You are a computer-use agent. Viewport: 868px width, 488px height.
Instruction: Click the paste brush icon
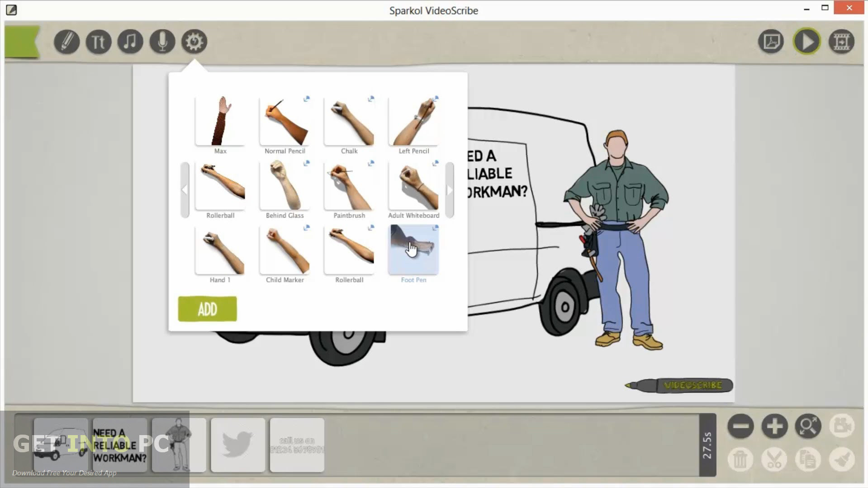click(x=842, y=460)
